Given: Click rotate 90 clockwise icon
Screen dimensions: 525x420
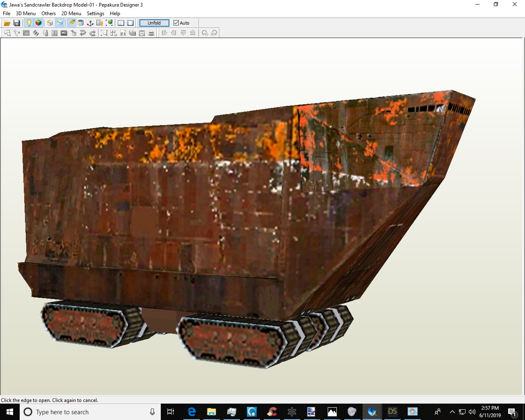Looking at the screenshot, I should pos(214,33).
